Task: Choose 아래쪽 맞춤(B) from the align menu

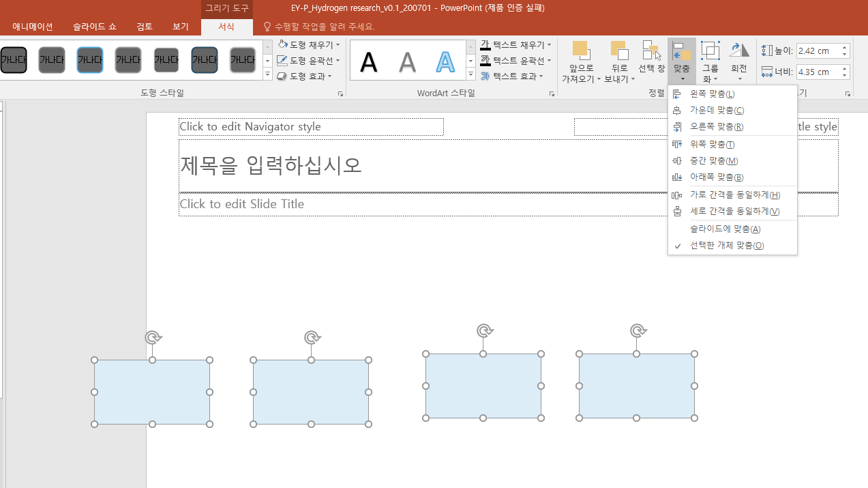Action: 732,177
